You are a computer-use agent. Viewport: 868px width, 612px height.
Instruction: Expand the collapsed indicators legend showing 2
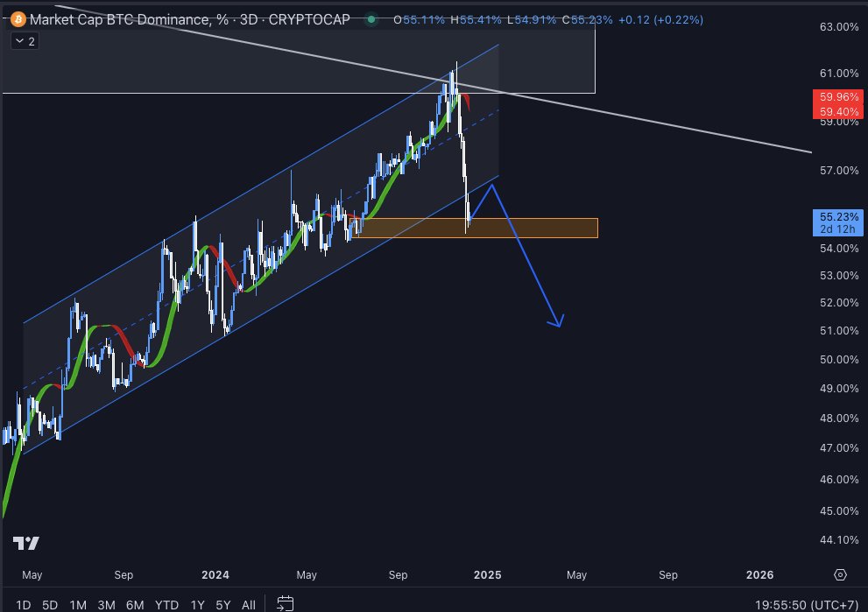25,41
